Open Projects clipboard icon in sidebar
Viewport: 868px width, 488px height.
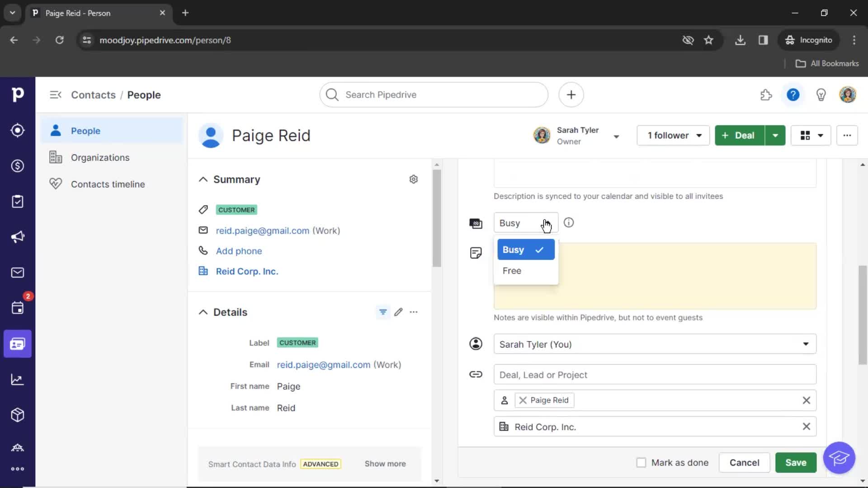[18, 202]
